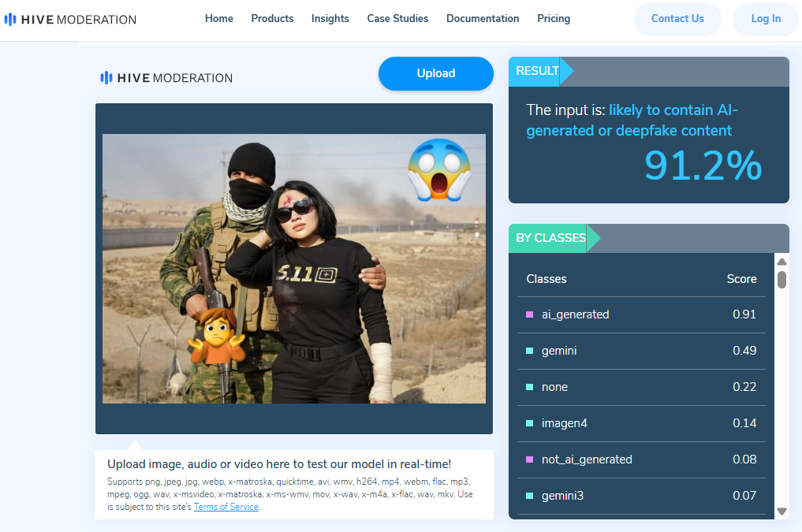Click the up arrow on the classes scrollbar
This screenshot has width=802, height=532.
tap(781, 262)
